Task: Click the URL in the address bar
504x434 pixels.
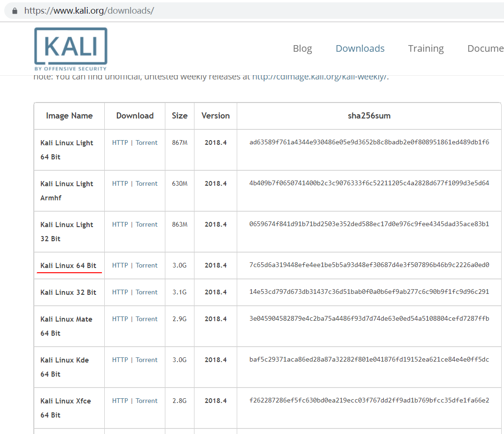Action: 89,11
